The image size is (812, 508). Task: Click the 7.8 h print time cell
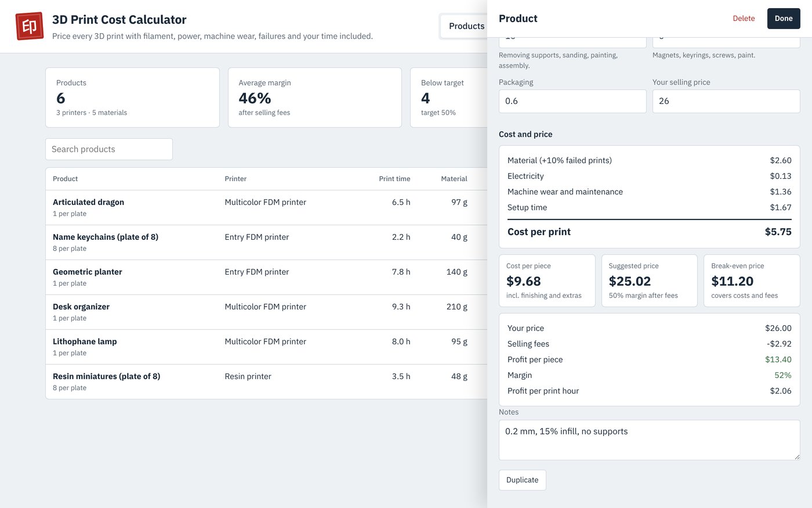coord(401,272)
